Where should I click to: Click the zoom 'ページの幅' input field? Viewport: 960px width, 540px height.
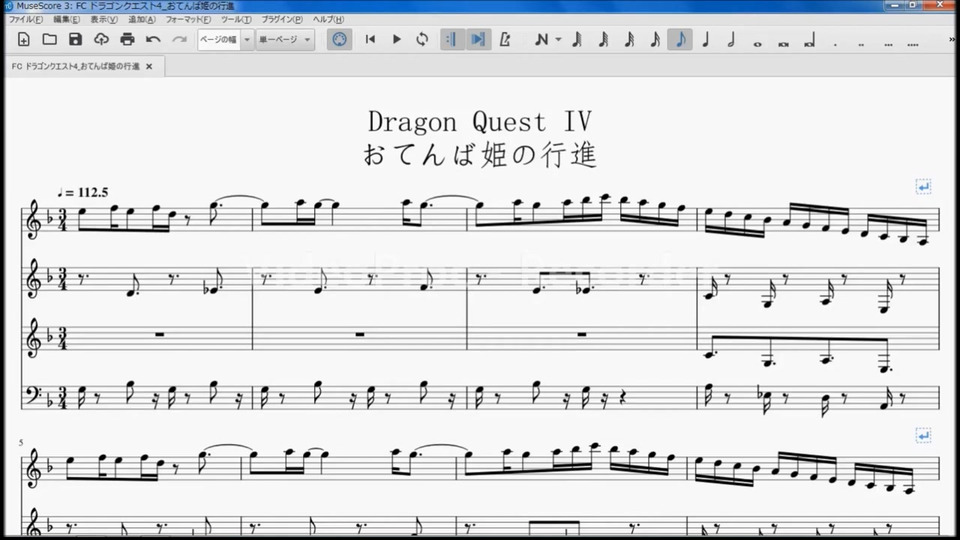[x=219, y=40]
